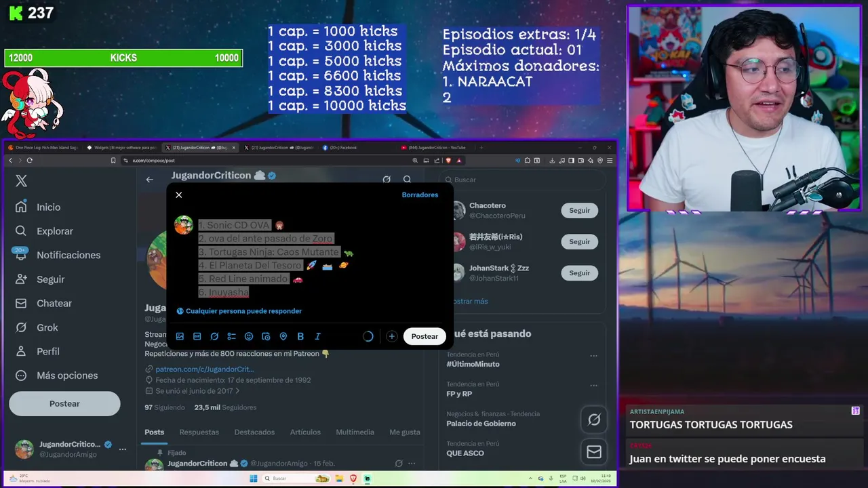Open Borradores drafts link
The width and height of the screenshot is (868, 488).
(420, 195)
